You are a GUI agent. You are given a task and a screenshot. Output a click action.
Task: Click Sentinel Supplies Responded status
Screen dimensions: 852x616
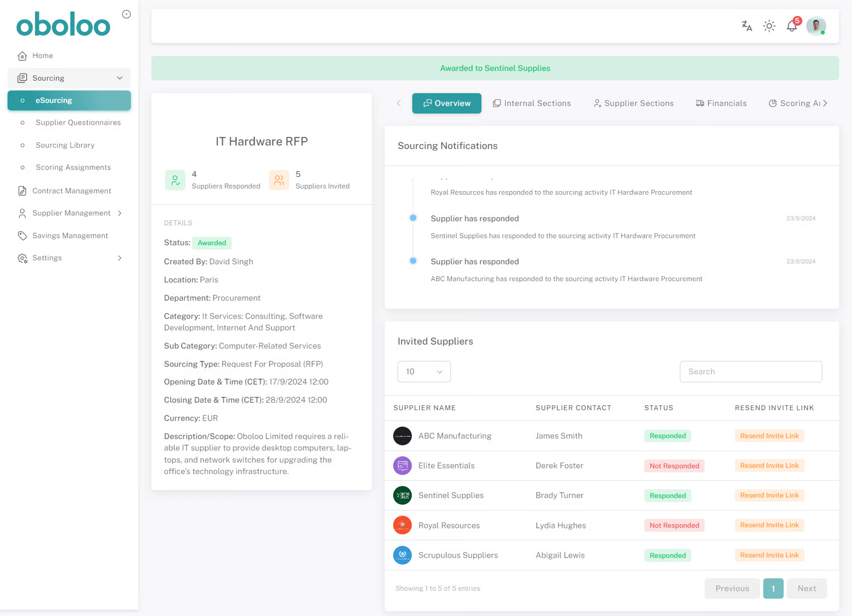pos(668,496)
